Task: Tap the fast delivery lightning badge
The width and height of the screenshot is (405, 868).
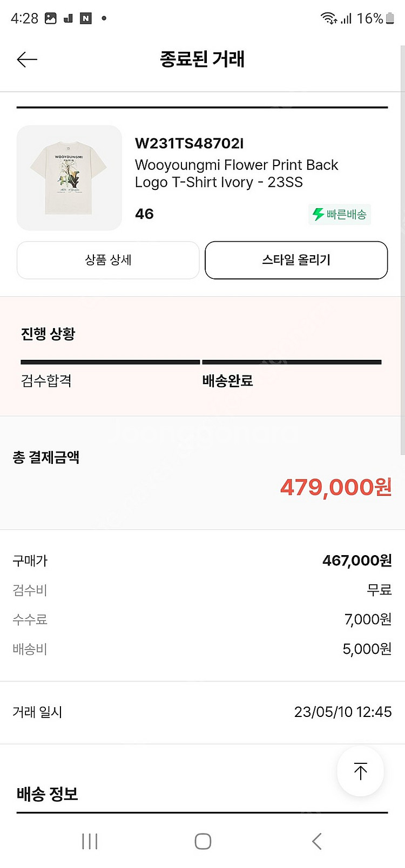Action: click(x=340, y=214)
